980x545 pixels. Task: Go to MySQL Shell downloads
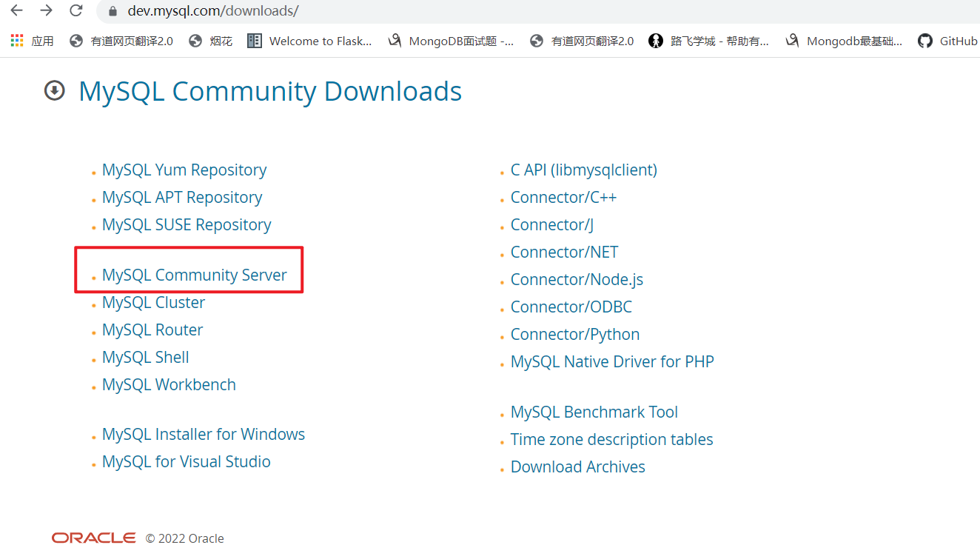click(146, 358)
